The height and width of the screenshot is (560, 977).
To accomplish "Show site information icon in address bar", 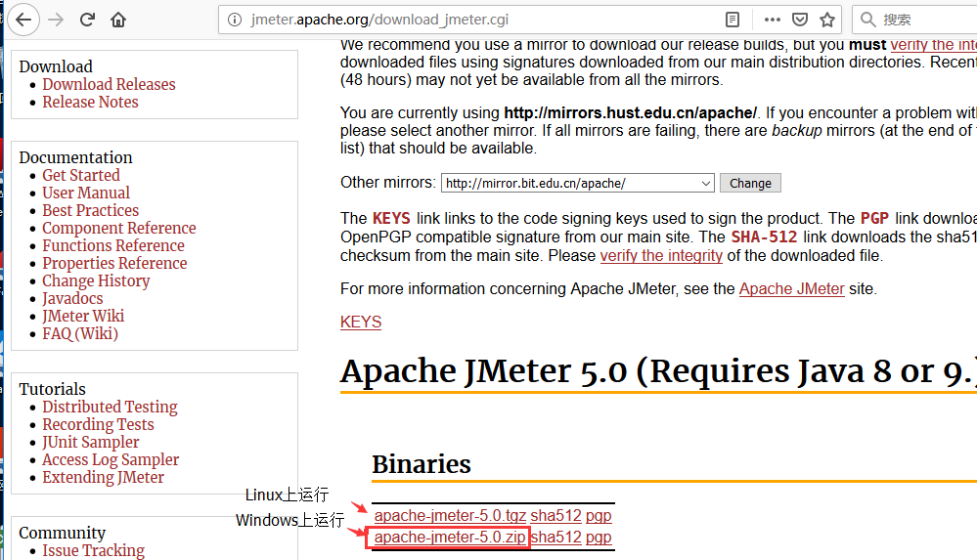I will click(235, 20).
